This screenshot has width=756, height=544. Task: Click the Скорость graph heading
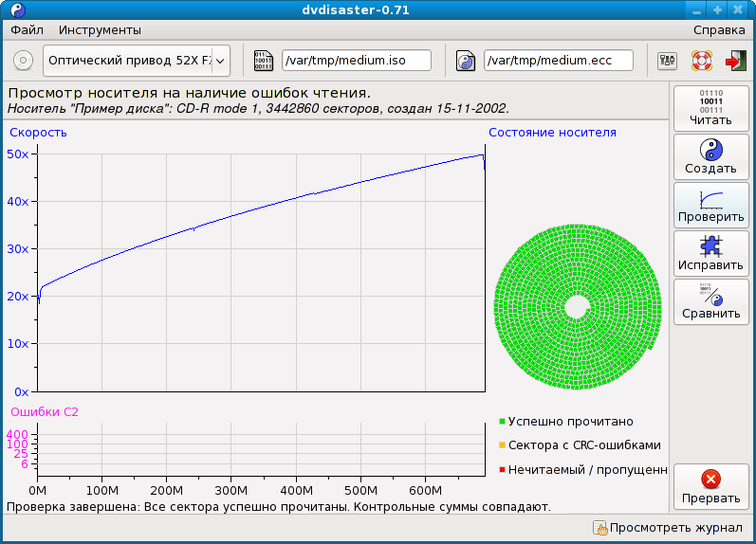point(38,133)
